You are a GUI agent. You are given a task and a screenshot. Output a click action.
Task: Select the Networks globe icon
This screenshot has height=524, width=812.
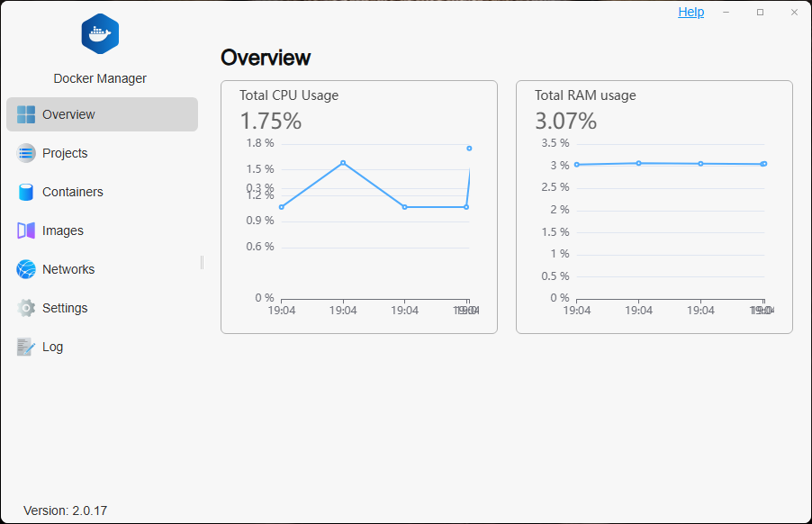click(x=25, y=269)
